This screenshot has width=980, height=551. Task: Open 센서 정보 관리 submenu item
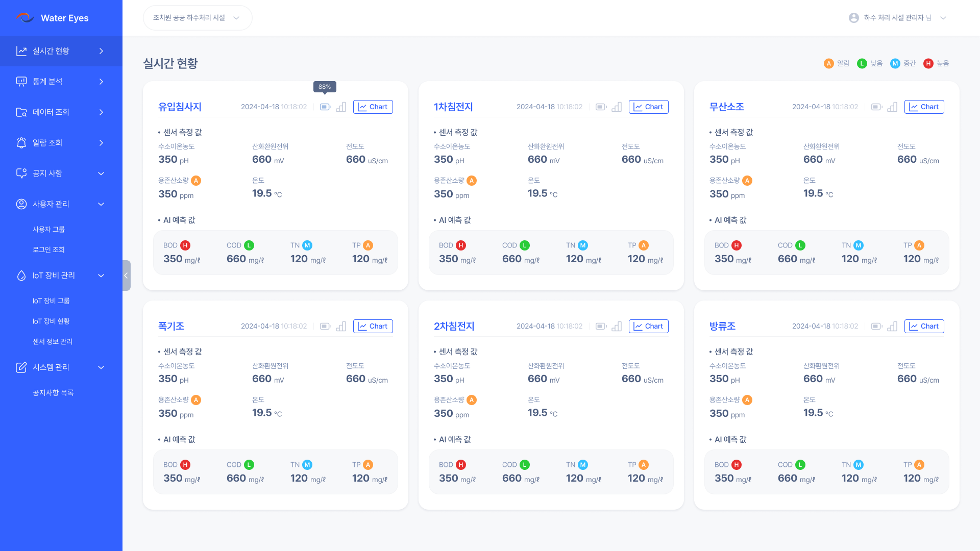pos(53,342)
